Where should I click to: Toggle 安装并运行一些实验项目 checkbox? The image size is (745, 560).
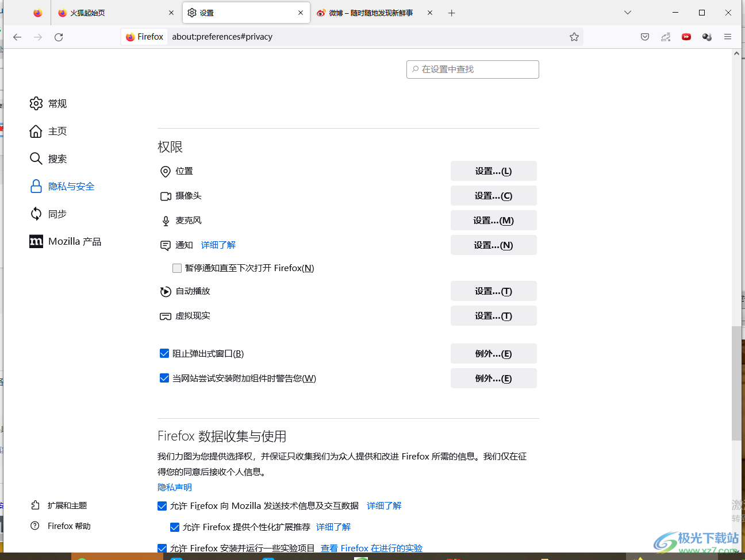pos(162,549)
